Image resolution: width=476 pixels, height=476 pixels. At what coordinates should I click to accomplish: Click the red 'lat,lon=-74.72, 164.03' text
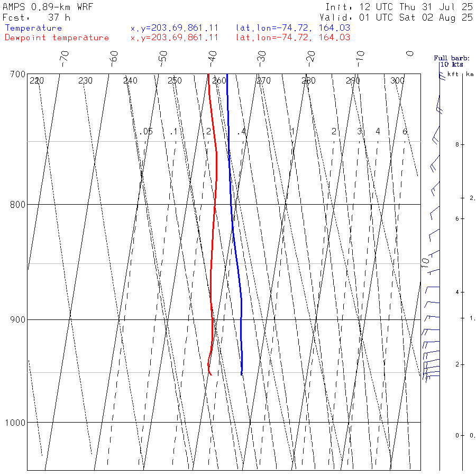pos(293,38)
